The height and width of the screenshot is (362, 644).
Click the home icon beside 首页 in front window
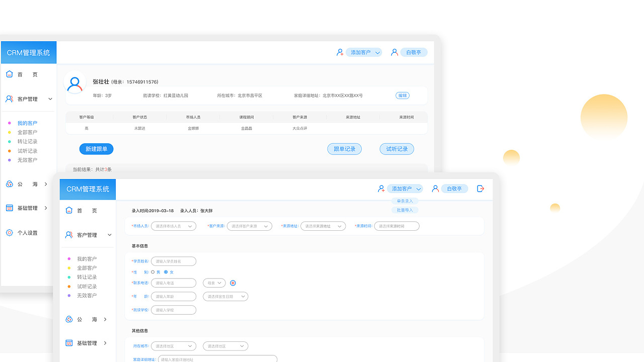pyautogui.click(x=69, y=210)
